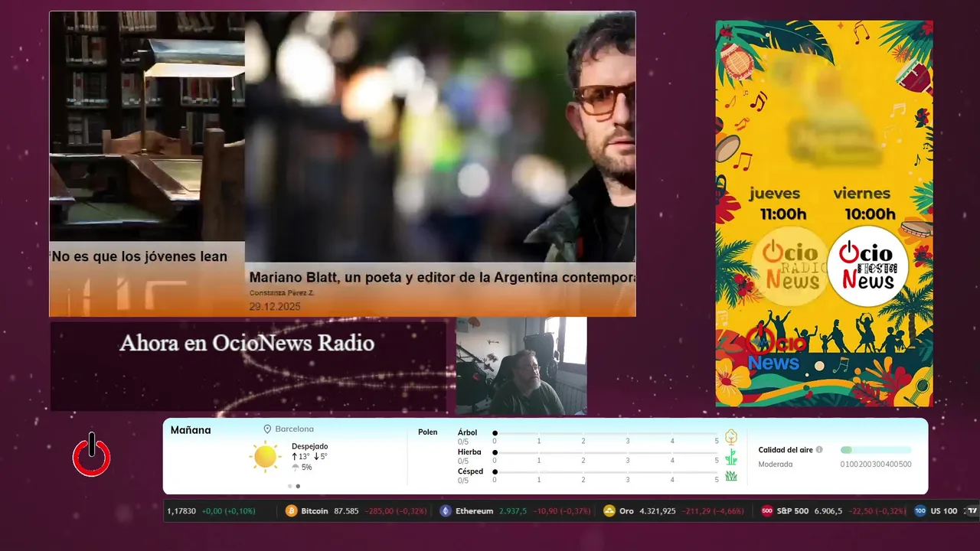
Task: Click the S&P 500 price 6.906,5
Action: (x=829, y=511)
